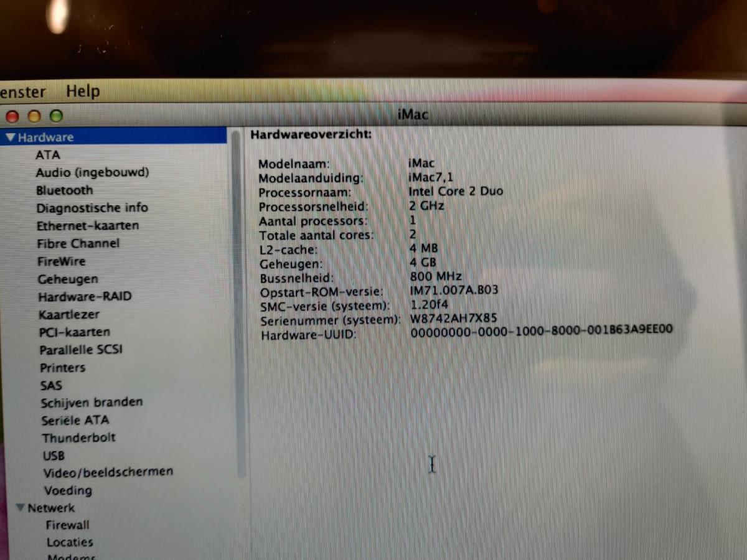Show Geheugen details
747x560 pixels.
click(68, 279)
